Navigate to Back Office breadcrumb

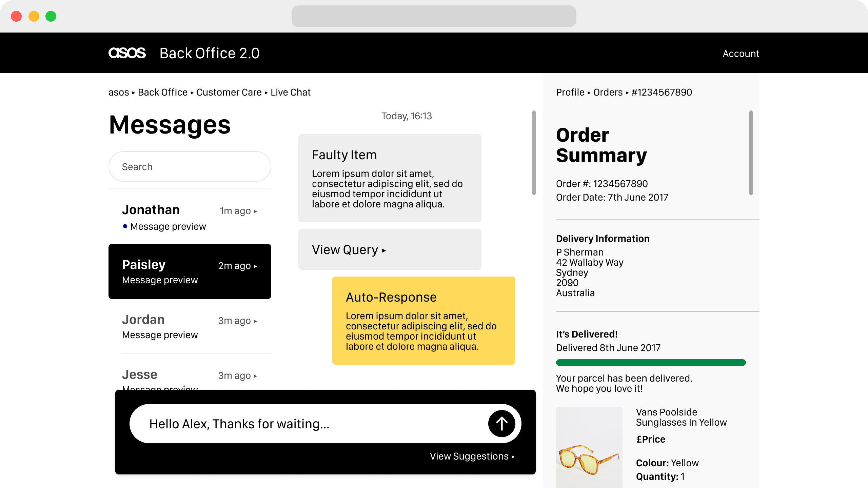[163, 92]
